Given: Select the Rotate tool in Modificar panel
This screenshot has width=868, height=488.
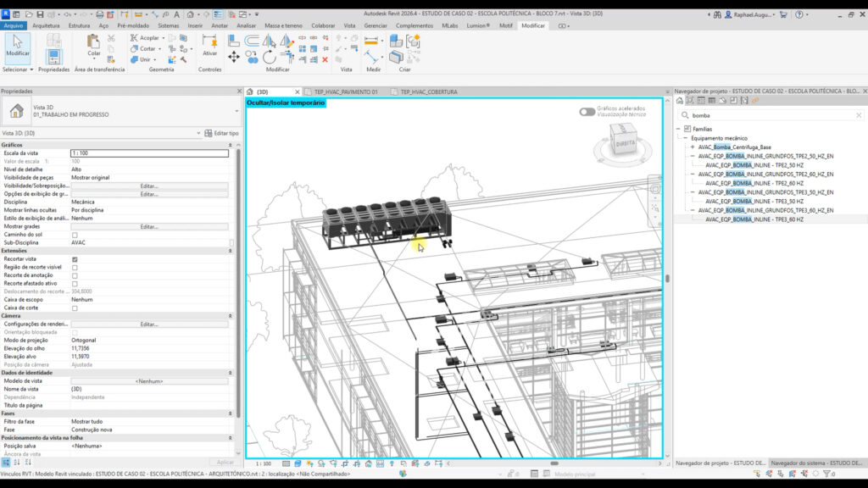Looking at the screenshot, I should point(269,57).
